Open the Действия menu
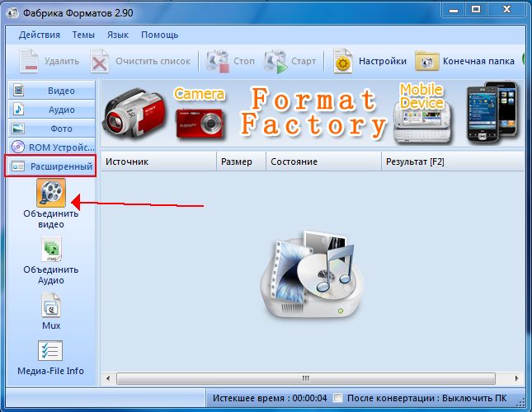 pyautogui.click(x=40, y=35)
